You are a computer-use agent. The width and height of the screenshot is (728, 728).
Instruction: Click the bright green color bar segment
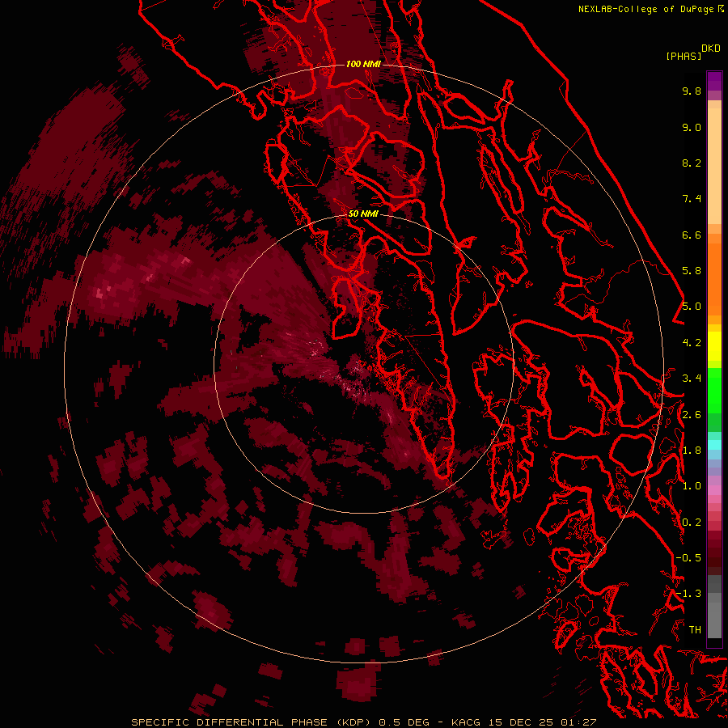[x=714, y=390]
